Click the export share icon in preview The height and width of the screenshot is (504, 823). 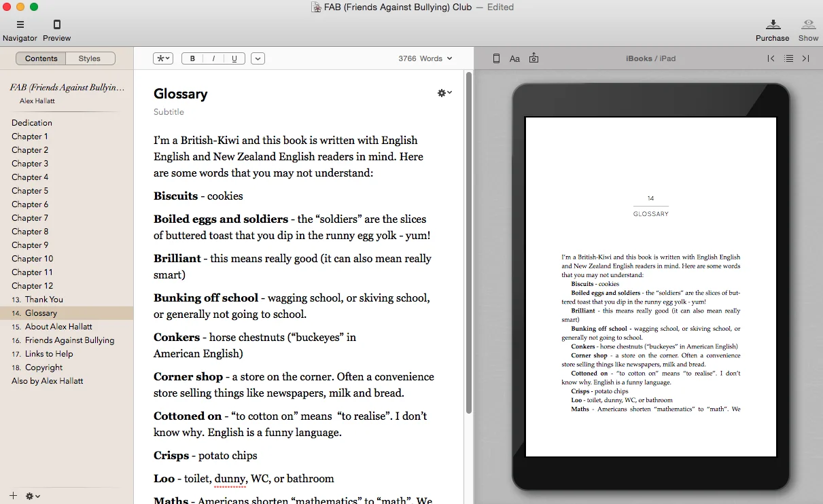tap(533, 58)
